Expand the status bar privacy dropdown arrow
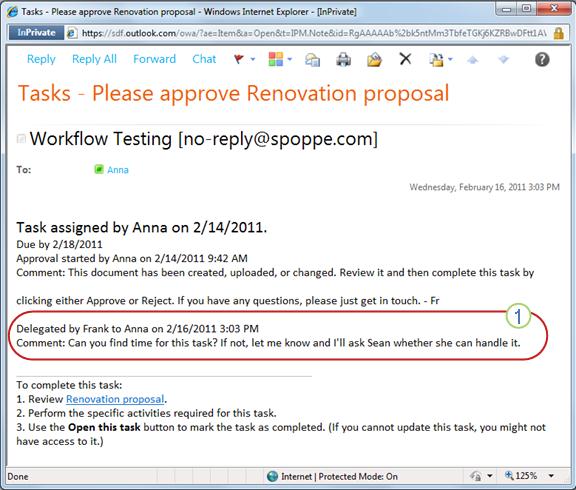 pos(490,476)
